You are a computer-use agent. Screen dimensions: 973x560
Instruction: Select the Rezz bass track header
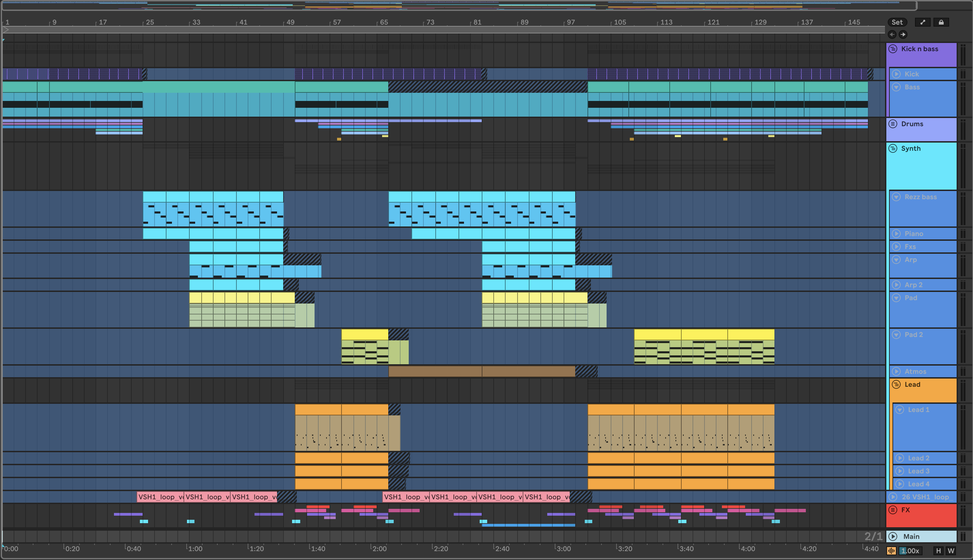(x=920, y=197)
